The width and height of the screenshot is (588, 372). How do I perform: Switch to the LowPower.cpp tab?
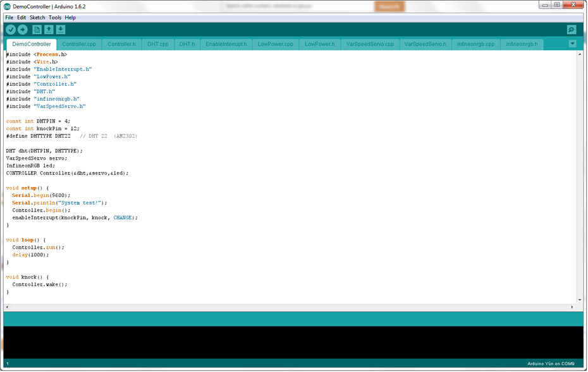pyautogui.click(x=275, y=44)
